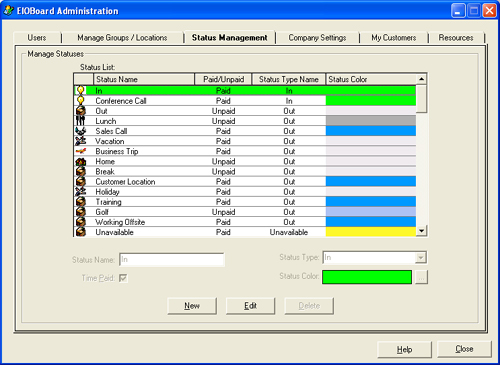Click the briefcase icon beside Golf
The image size is (500, 365).
pyautogui.click(x=81, y=212)
